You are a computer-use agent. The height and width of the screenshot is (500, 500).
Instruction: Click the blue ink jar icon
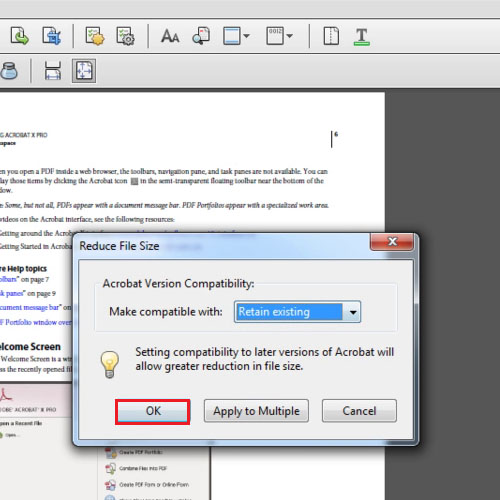[9, 71]
